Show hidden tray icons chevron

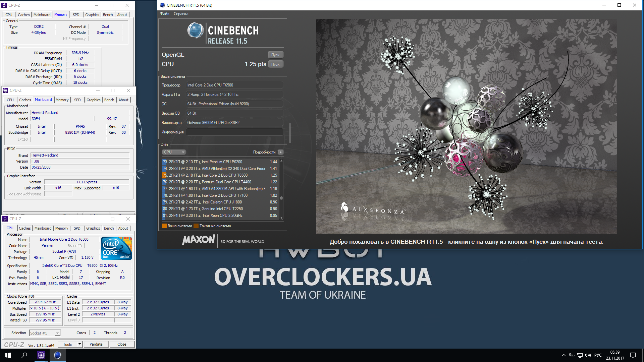563,355
